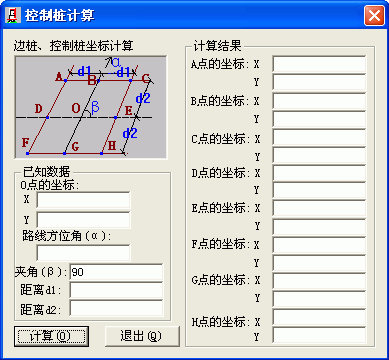The width and height of the screenshot is (389, 360).
Task: Click the 计算(O) button
Action: 51,336
